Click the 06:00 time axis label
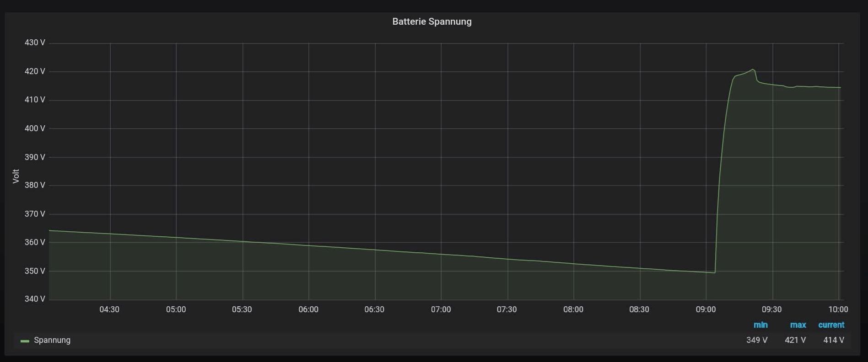This screenshot has width=868, height=362. coord(308,309)
